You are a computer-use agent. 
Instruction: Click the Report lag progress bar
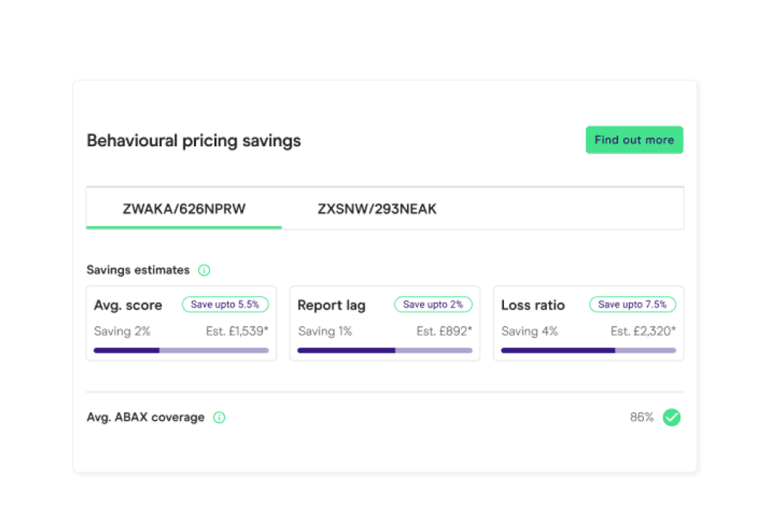pyautogui.click(x=384, y=350)
